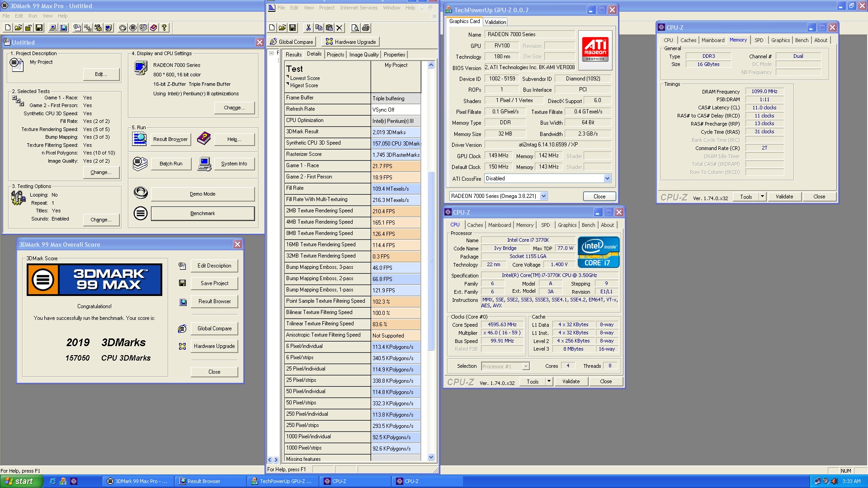
Task: Click the floppy Save icon in 3DMark toolbar
Action: [x=39, y=28]
